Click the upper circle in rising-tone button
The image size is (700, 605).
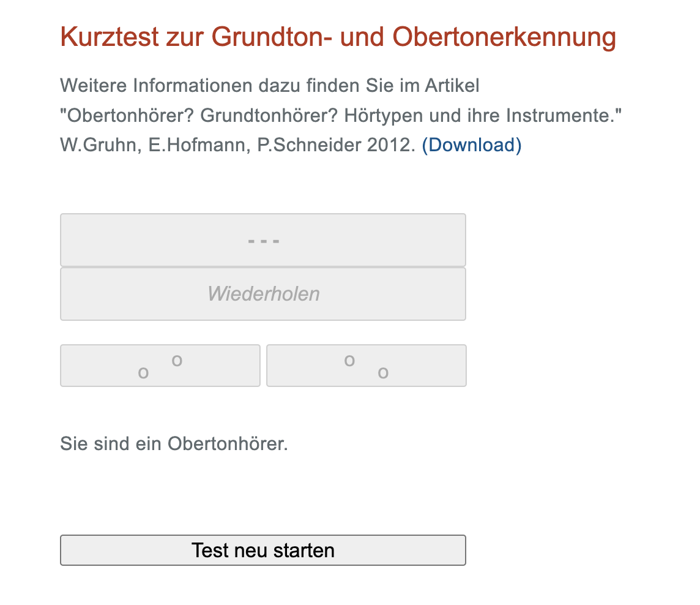click(177, 360)
